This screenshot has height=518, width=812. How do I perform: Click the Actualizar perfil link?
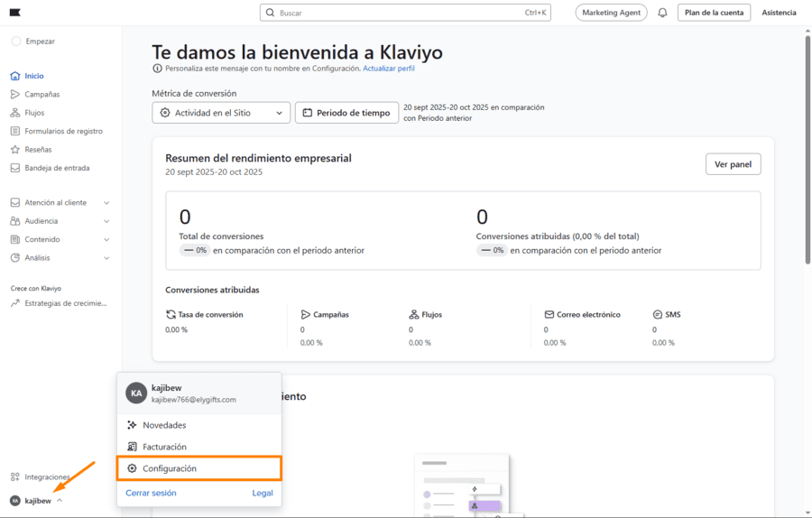click(x=388, y=69)
